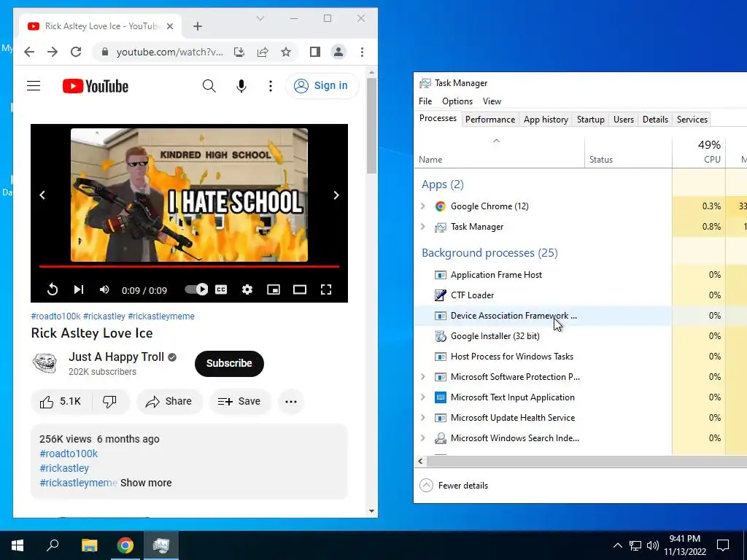Reload the YouTube page

click(76, 52)
